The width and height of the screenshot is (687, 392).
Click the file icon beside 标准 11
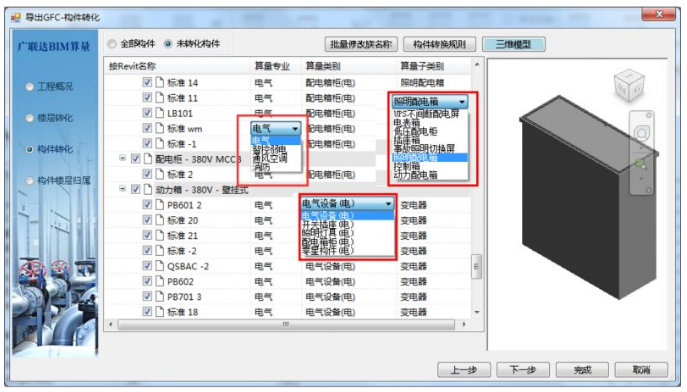(159, 98)
